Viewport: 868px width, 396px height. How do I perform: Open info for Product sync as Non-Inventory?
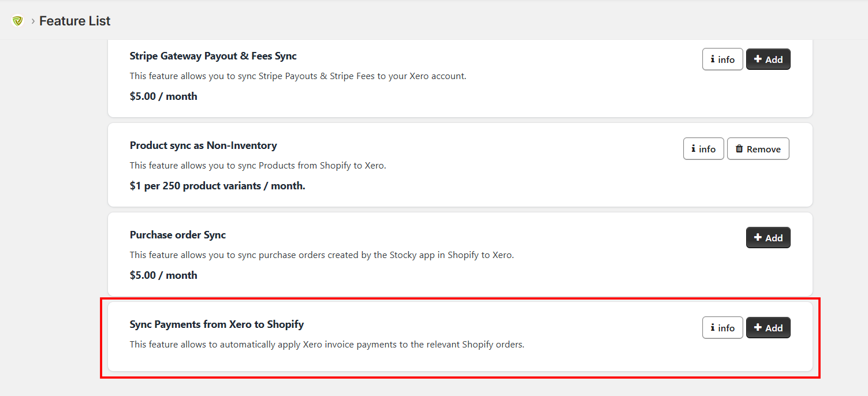pyautogui.click(x=703, y=149)
